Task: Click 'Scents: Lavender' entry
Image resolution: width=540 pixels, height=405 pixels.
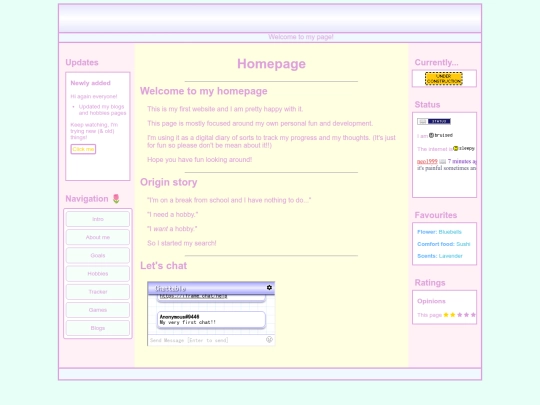Action: [x=440, y=256]
